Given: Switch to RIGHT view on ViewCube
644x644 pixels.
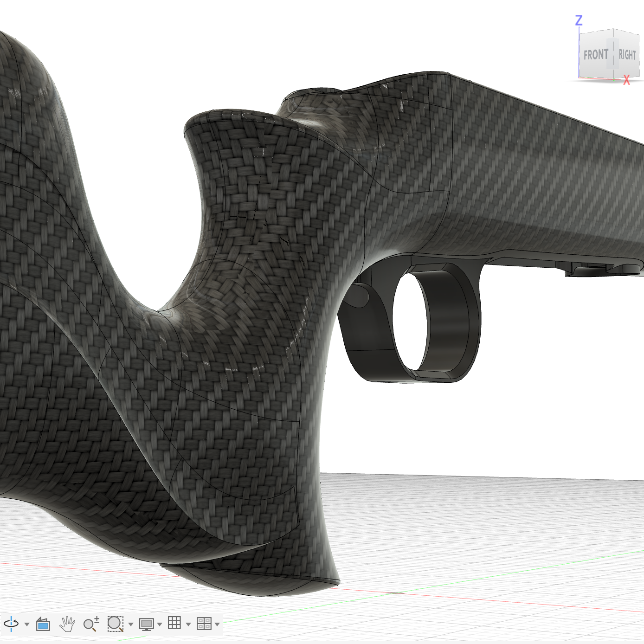Looking at the screenshot, I should [x=627, y=55].
